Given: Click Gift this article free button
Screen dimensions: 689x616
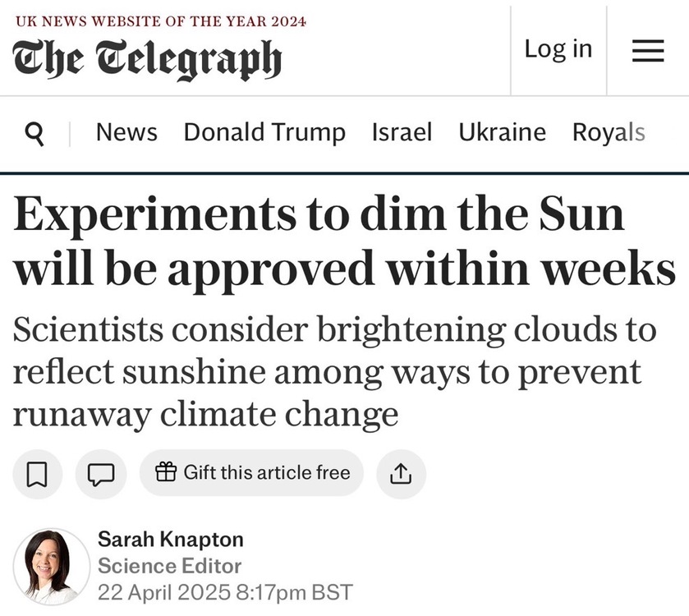Looking at the screenshot, I should [x=251, y=473].
